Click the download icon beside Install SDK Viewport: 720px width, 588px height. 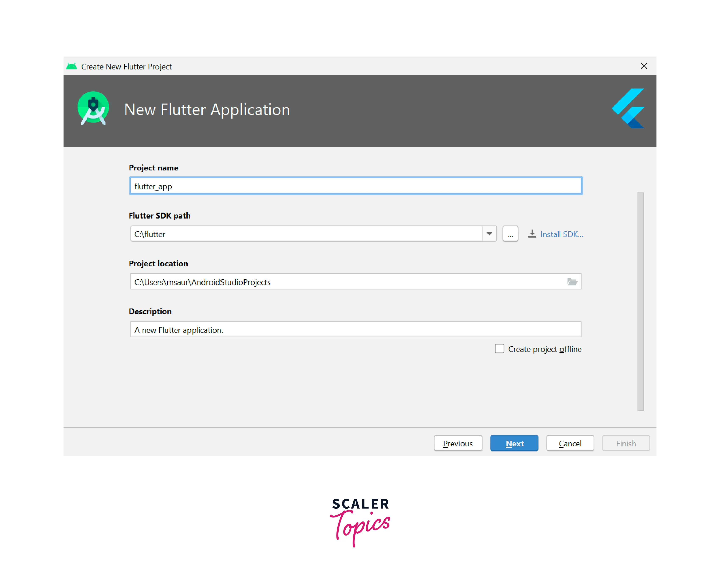point(532,234)
